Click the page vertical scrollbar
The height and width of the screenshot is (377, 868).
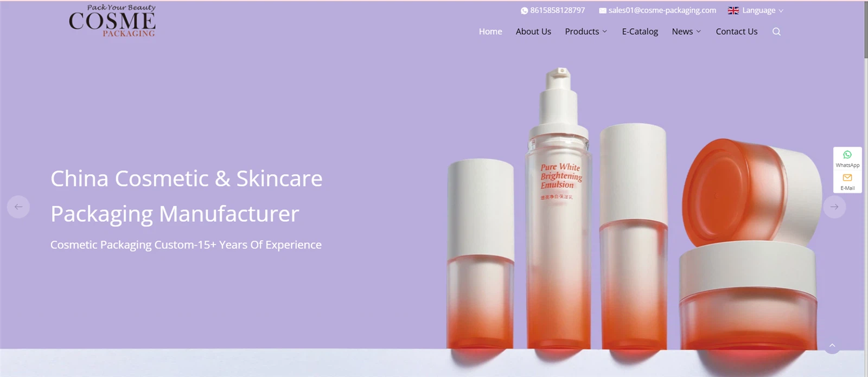866,188
